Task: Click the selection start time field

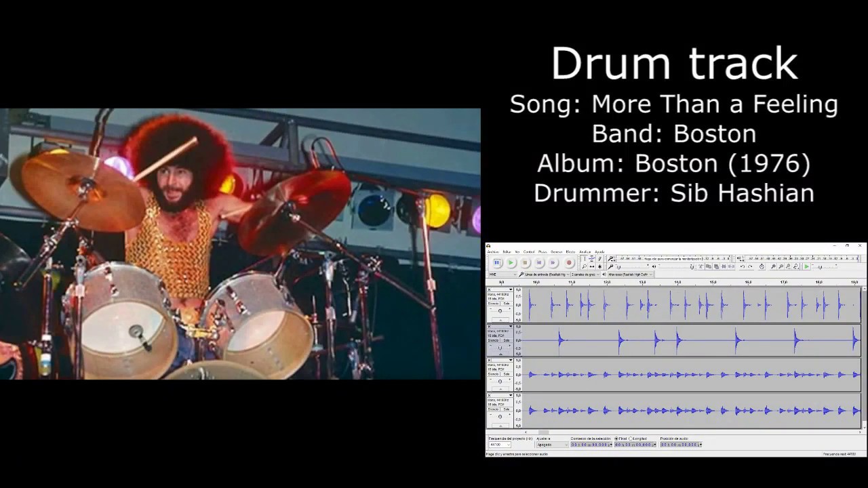Action: click(591, 445)
